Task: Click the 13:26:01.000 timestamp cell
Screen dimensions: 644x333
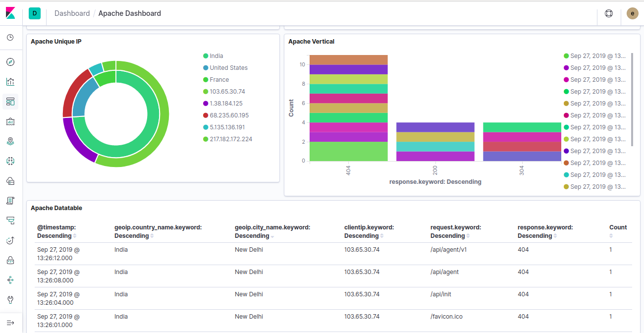Action: 58,321
